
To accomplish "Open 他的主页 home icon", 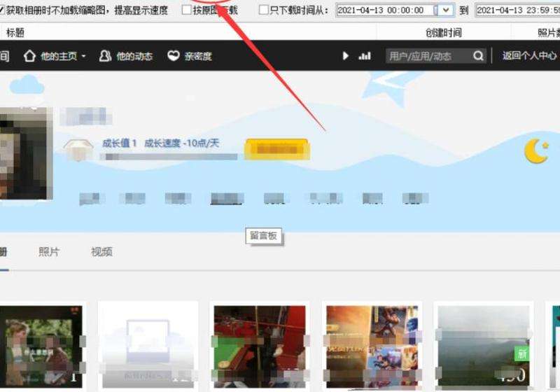I will [29, 56].
